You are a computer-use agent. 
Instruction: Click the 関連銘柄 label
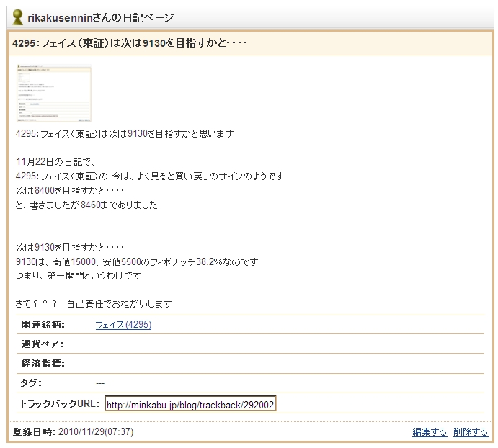point(43,325)
